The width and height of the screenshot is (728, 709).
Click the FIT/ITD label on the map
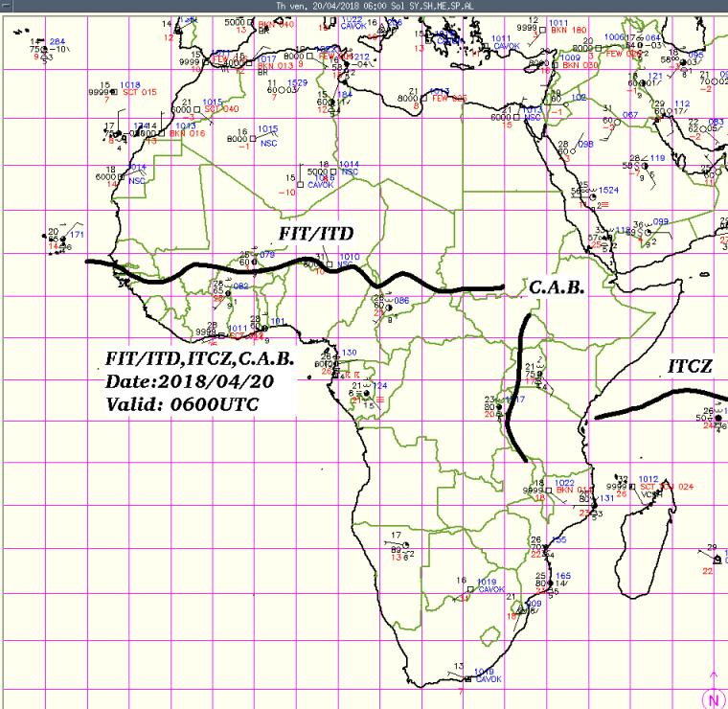[x=316, y=234]
